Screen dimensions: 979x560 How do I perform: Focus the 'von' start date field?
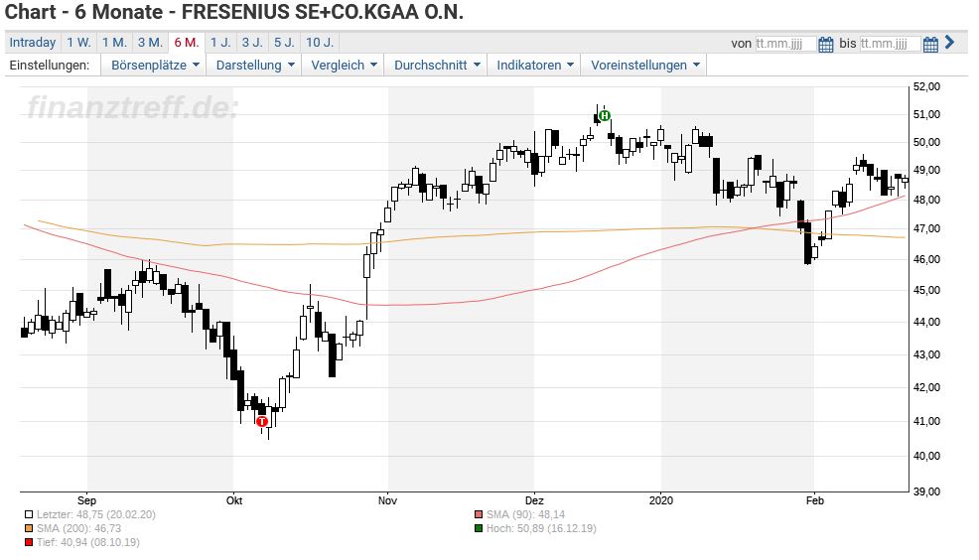click(784, 43)
